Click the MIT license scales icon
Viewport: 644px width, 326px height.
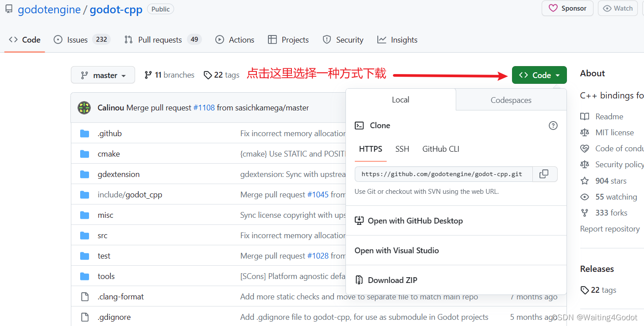(x=585, y=132)
